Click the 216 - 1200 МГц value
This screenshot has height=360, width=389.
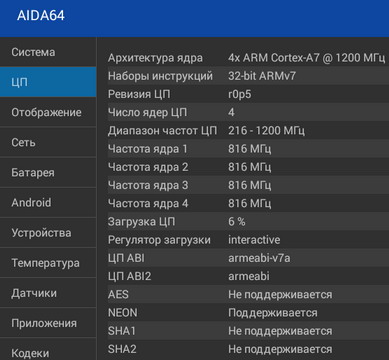pyautogui.click(x=266, y=131)
